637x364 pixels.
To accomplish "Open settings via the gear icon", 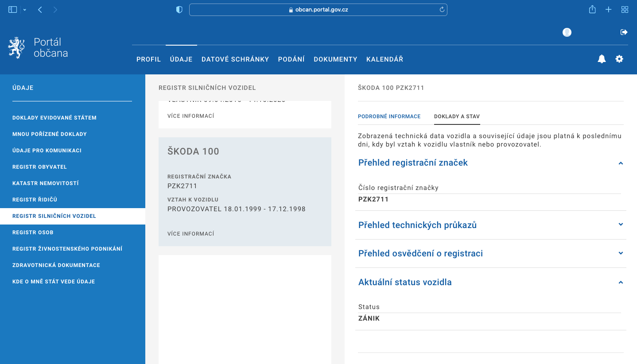I will pyautogui.click(x=619, y=59).
